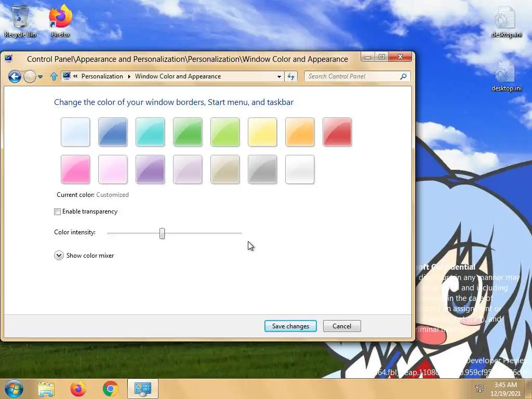Click the magnifier search icon
The height and width of the screenshot is (399, 532).
pos(403,77)
